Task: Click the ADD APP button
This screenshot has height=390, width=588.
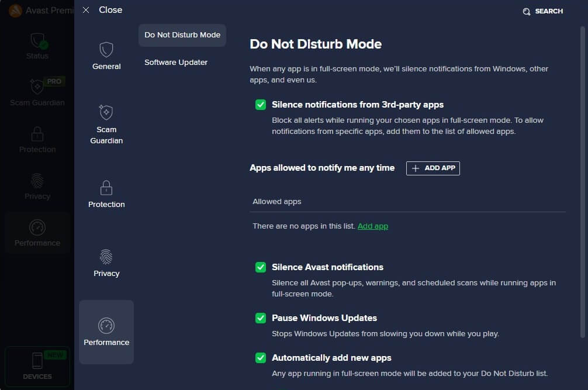Action: tap(433, 168)
